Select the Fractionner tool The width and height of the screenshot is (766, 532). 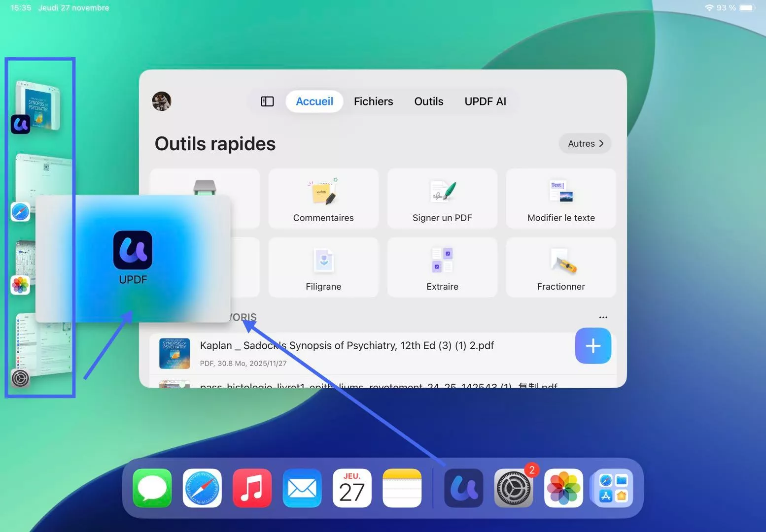(x=560, y=267)
